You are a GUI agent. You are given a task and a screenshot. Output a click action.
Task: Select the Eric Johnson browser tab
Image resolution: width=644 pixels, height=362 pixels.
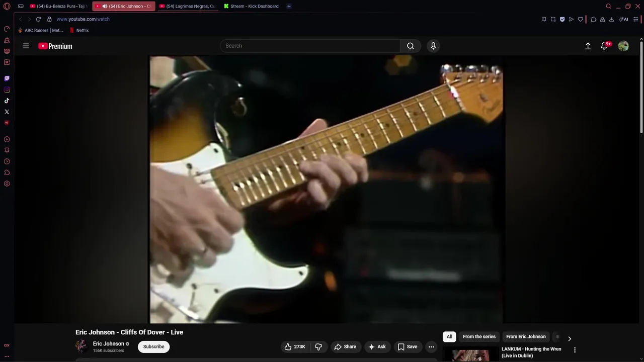[123, 6]
